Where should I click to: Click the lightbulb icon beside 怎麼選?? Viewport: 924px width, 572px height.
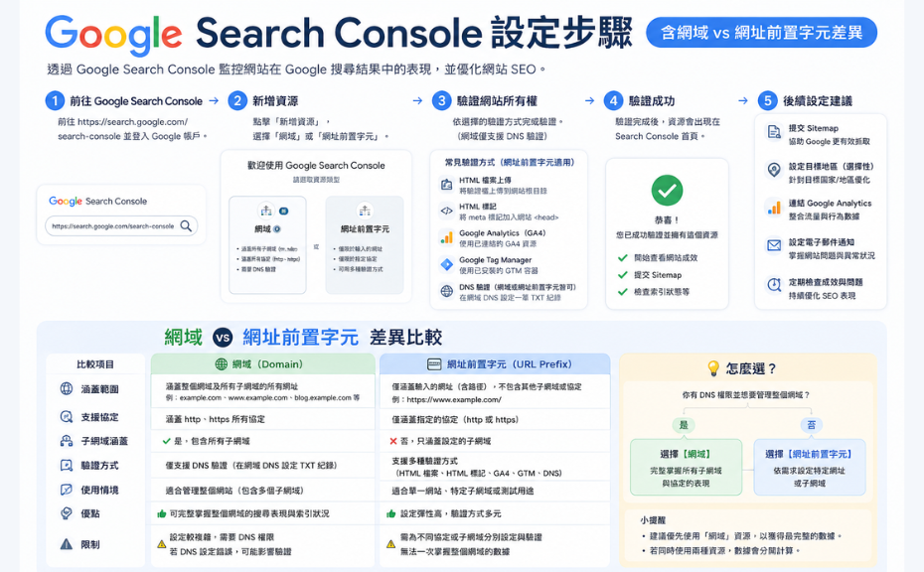coord(713,368)
